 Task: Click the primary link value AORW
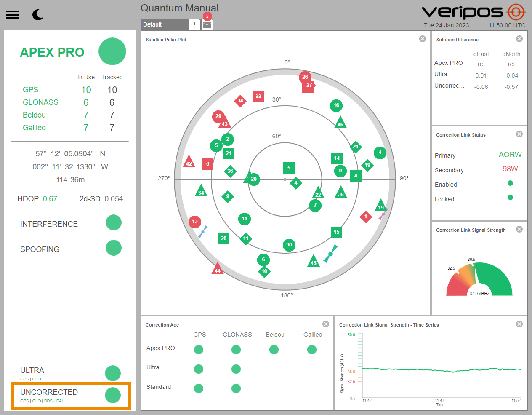(510, 155)
